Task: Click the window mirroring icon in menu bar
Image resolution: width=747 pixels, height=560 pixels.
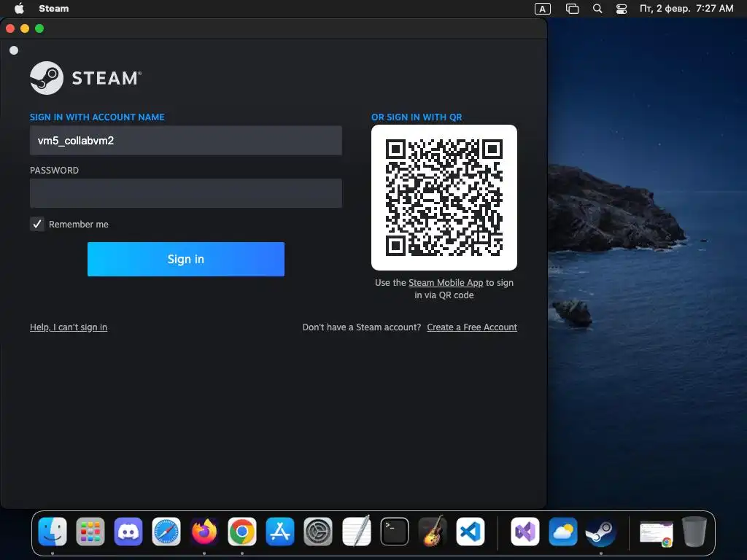Action: (572, 9)
